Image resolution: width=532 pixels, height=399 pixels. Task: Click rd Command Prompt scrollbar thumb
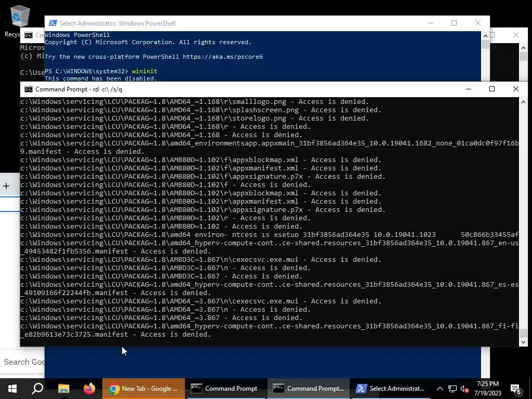[x=524, y=333]
